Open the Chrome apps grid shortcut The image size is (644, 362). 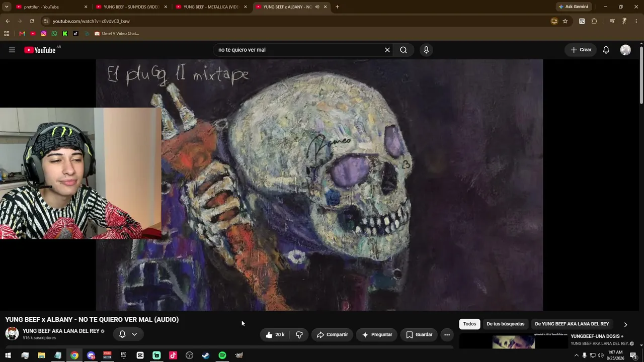point(7,34)
